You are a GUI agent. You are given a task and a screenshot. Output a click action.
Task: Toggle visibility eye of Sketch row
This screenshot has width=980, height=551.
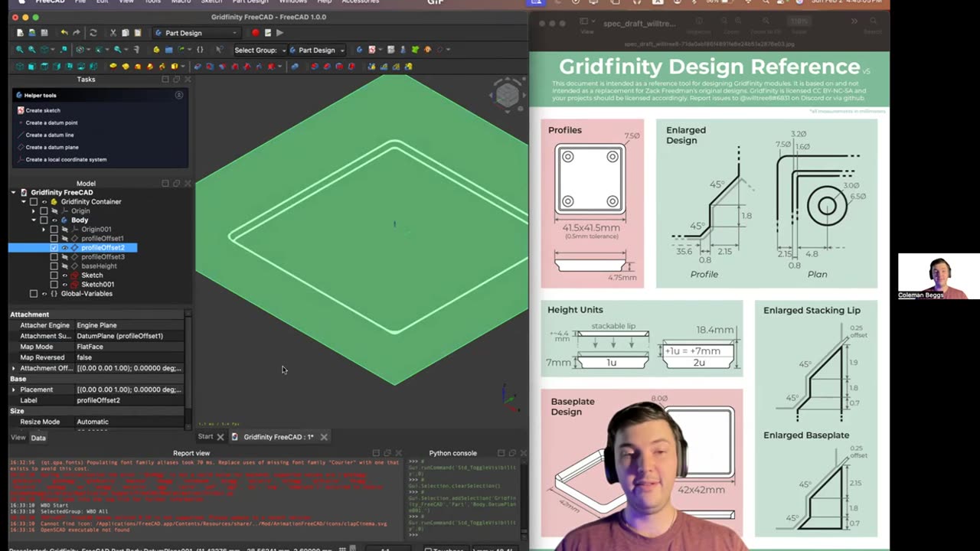coord(64,275)
